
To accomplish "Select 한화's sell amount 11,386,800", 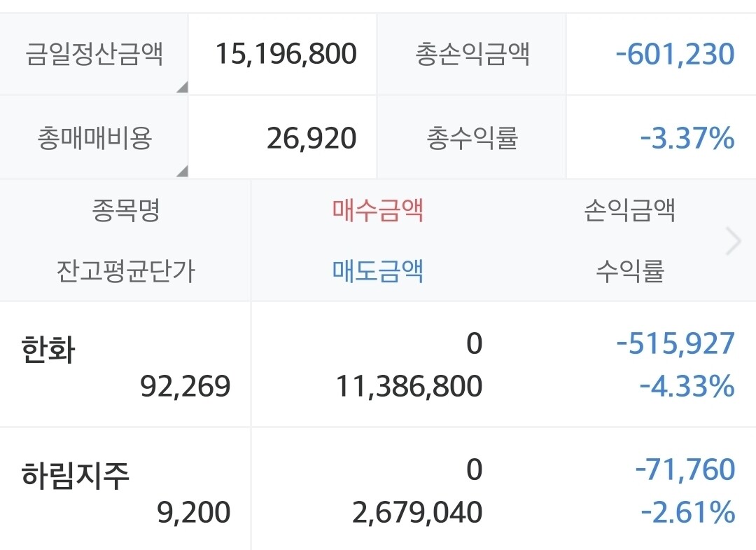I will (409, 386).
